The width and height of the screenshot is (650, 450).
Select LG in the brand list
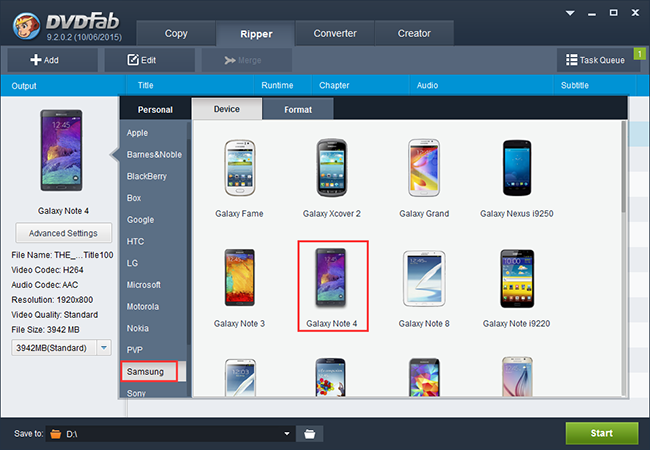tap(132, 263)
